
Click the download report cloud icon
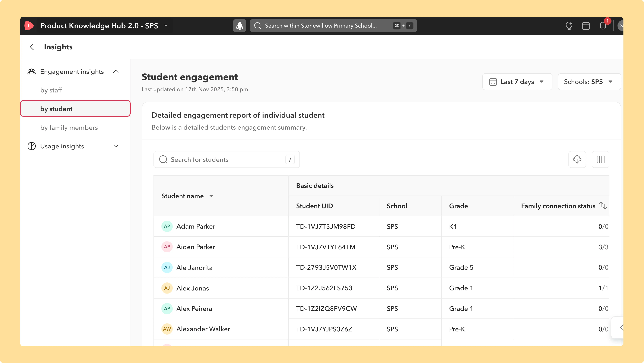pyautogui.click(x=577, y=159)
